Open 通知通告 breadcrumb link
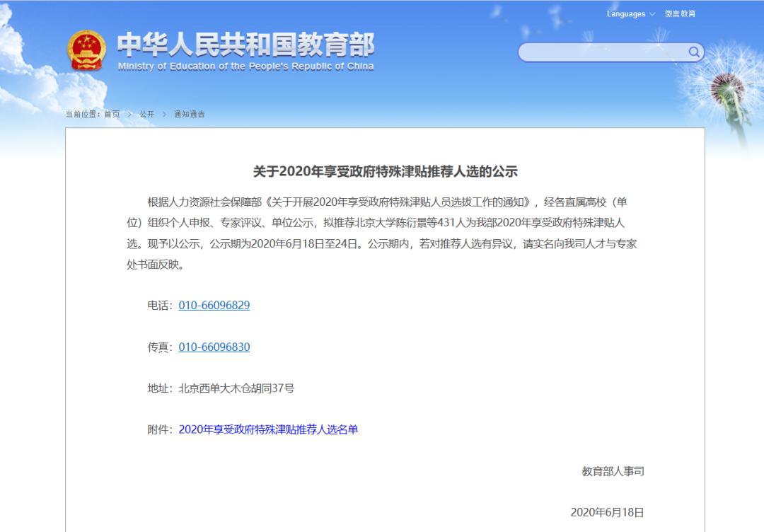 click(190, 114)
